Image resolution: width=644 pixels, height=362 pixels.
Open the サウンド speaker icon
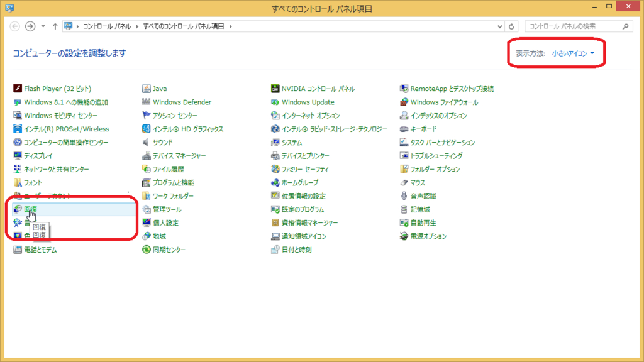tap(146, 143)
